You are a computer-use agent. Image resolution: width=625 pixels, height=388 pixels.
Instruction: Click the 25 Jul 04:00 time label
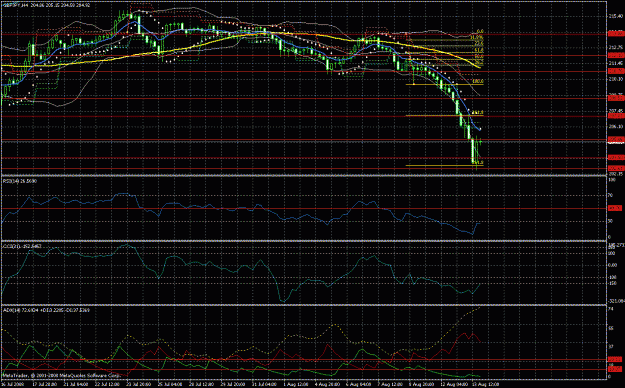[x=170, y=385]
